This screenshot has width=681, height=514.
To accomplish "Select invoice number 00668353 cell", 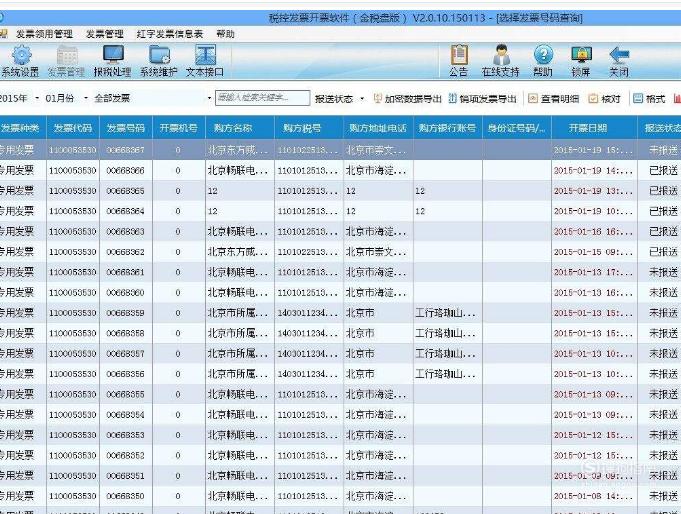I will [x=126, y=435].
